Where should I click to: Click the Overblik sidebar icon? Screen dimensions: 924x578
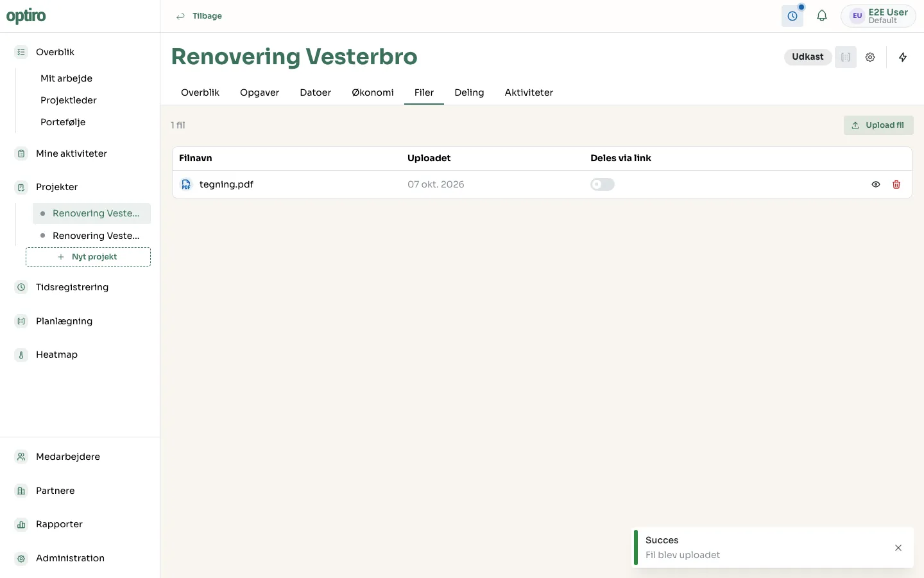[x=21, y=52]
